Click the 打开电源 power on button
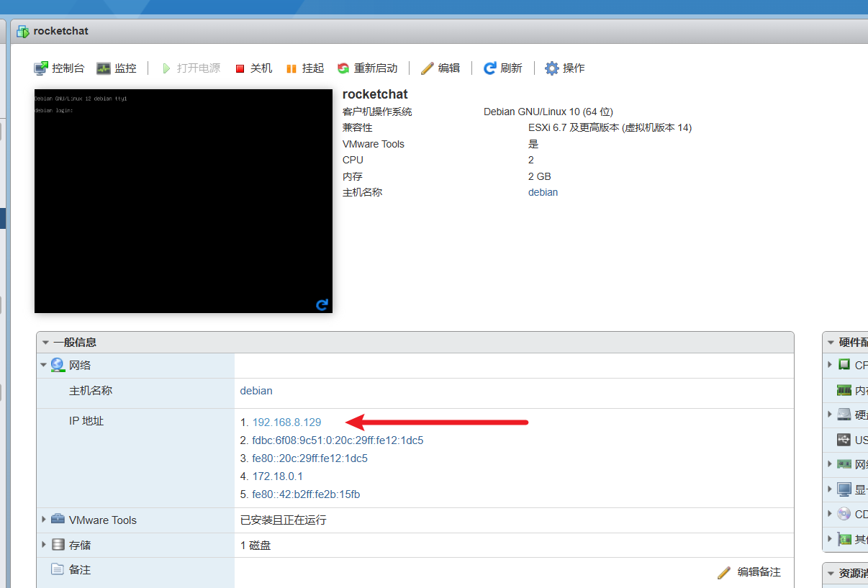The height and width of the screenshot is (588, 868). click(x=190, y=68)
